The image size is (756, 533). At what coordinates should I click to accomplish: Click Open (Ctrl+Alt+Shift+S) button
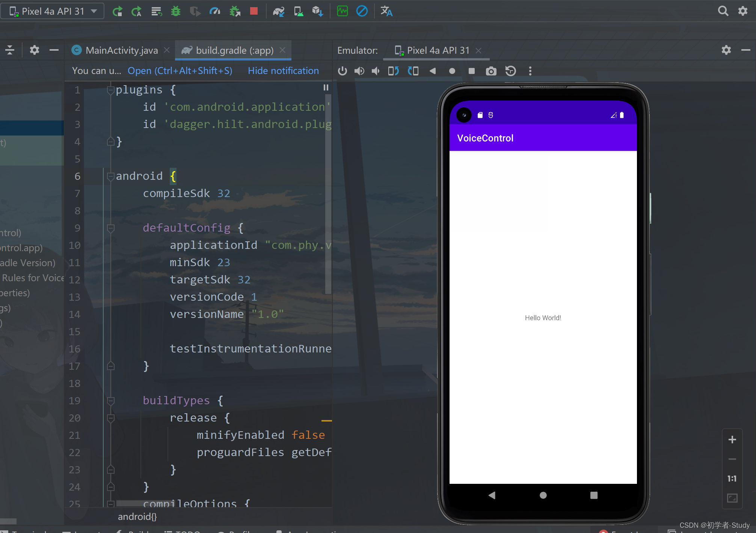(x=180, y=70)
